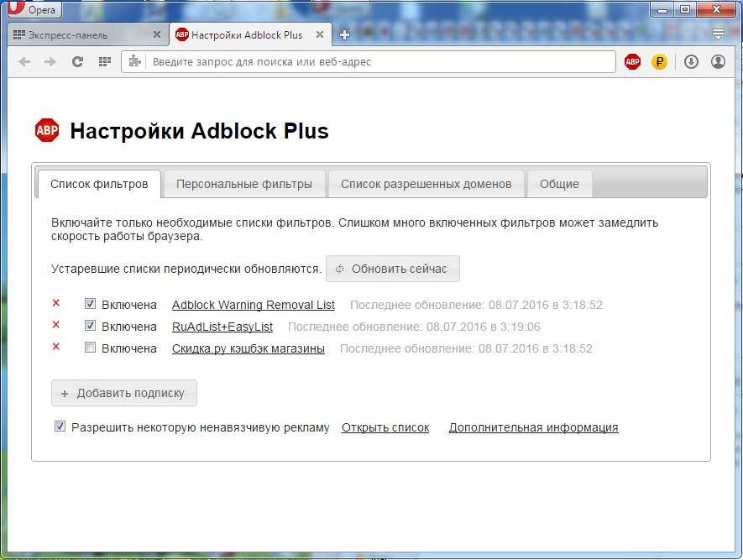This screenshot has height=560, width=743.
Task: Switch to Персональные фильтры tab
Action: [x=244, y=184]
